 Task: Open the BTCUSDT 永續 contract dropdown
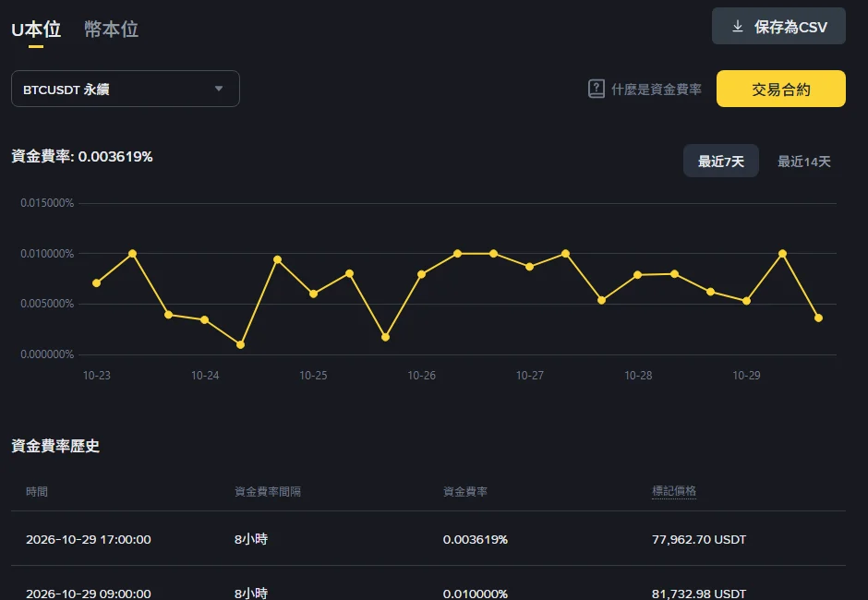(125, 89)
